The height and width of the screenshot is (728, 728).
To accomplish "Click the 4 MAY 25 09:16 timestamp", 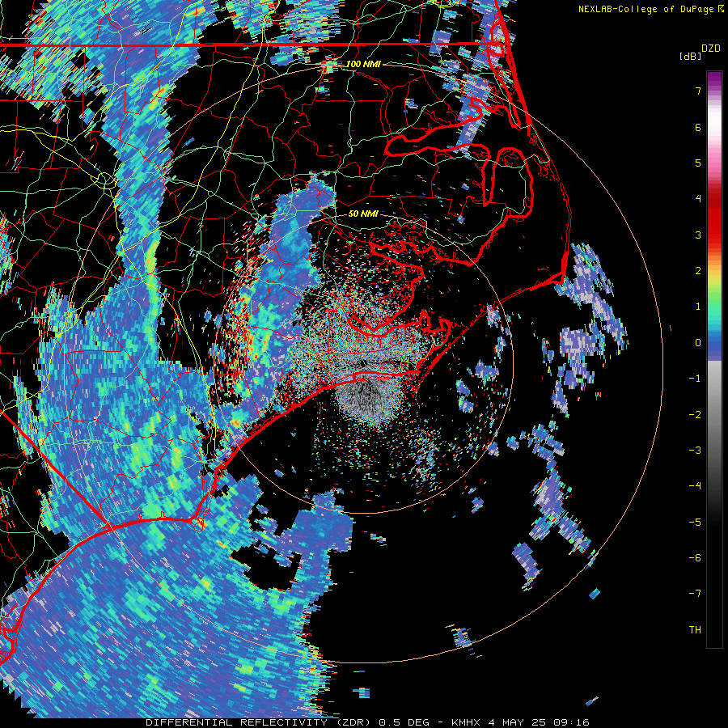I will (539, 722).
